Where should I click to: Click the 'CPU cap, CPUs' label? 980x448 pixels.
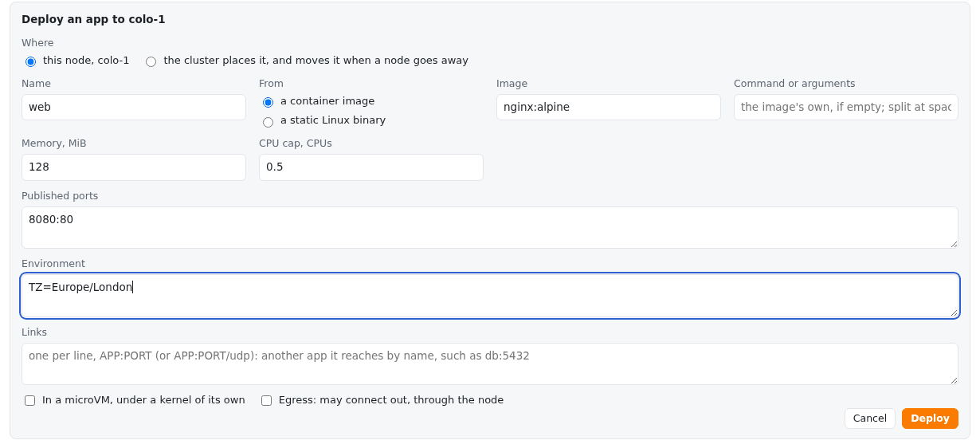coord(296,143)
